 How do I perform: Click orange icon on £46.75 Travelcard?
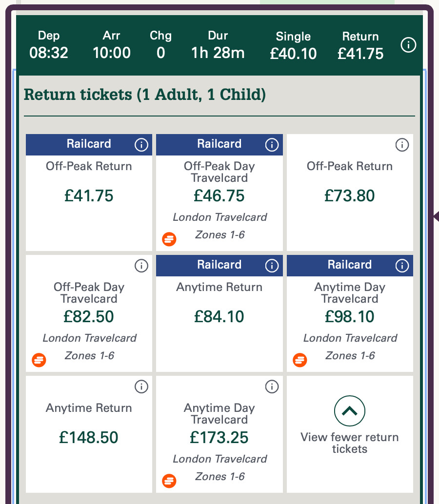click(x=169, y=239)
